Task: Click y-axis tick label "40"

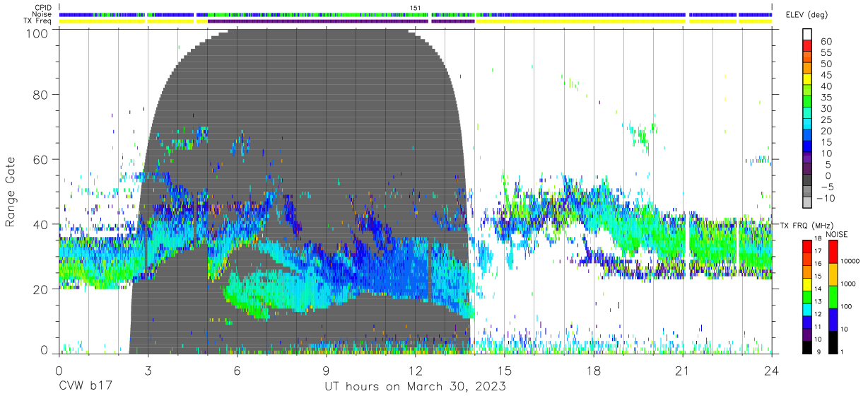Action: click(41, 224)
